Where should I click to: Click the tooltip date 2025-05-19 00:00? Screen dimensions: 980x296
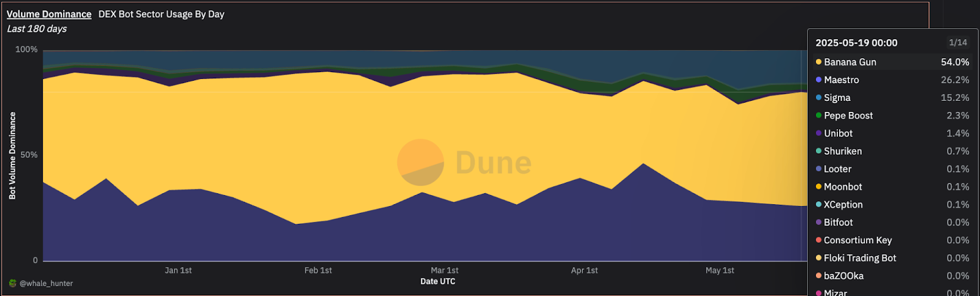click(856, 43)
